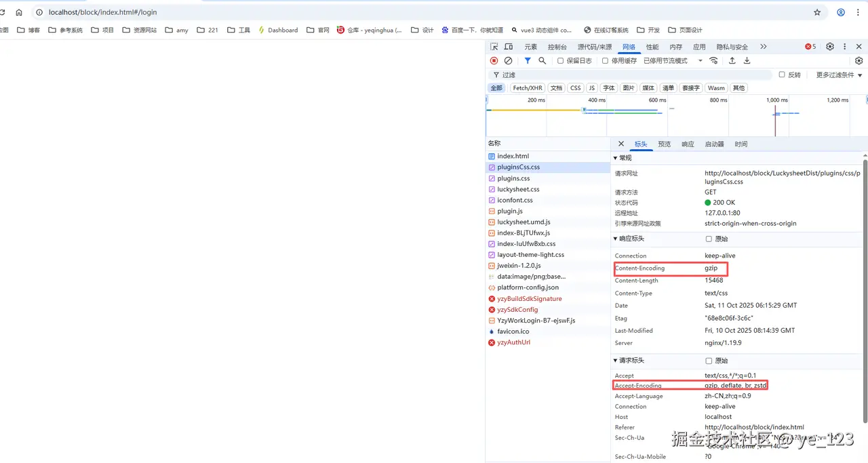Open the 响应 tab of request details
Viewport: 868px width, 463px height.
[x=688, y=144]
